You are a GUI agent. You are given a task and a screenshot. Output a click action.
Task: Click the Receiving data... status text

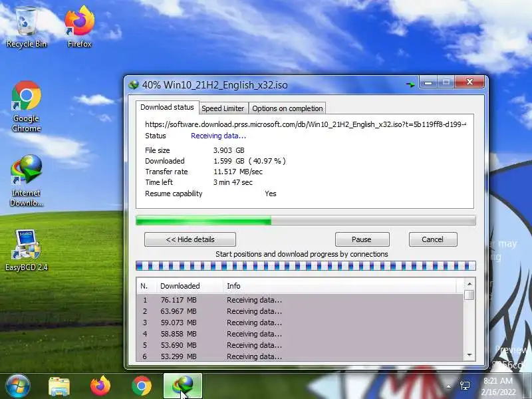point(218,136)
